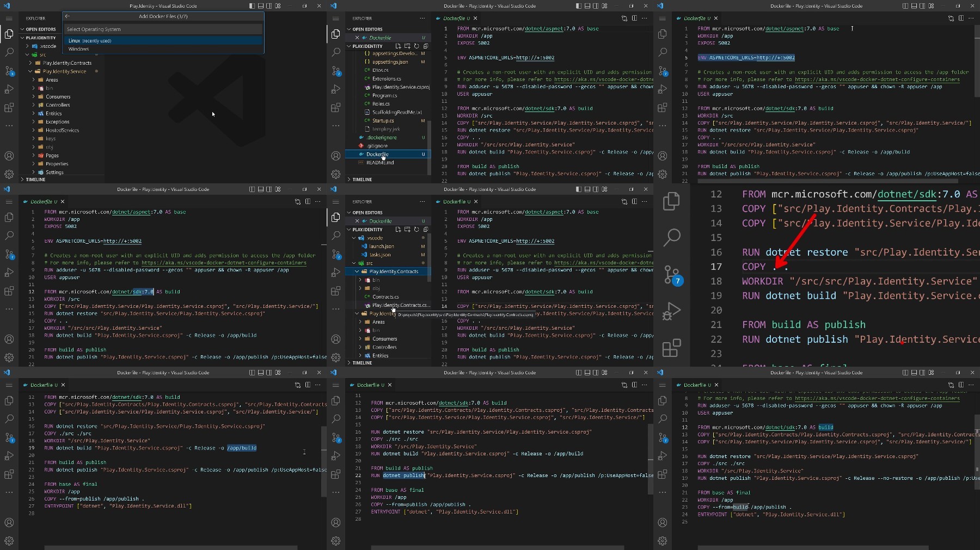Toggle Primary Side Bar in Play.Identity titled window
Screen dimensions: 980x550
pyautogui.click(x=252, y=6)
